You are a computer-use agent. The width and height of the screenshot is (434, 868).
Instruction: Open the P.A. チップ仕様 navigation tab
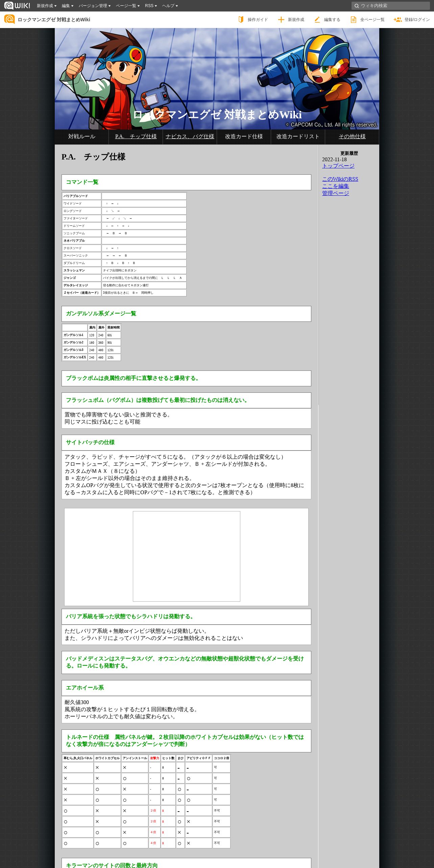(136, 137)
